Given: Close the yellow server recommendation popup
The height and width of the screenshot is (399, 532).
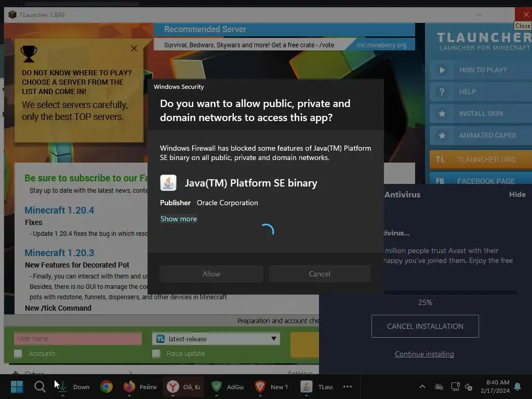Looking at the screenshot, I should tap(134, 48).
